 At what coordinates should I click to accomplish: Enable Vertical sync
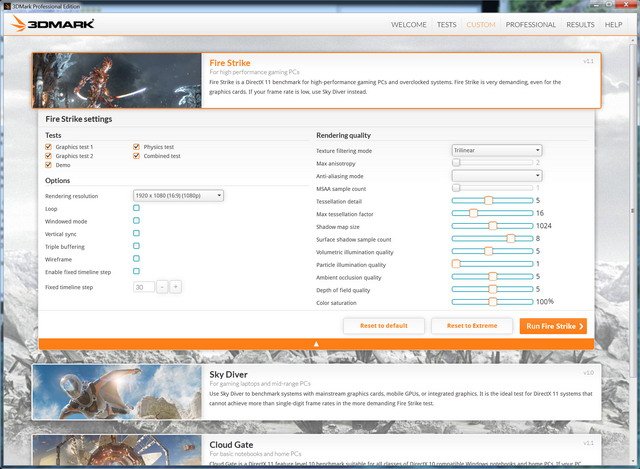point(136,233)
